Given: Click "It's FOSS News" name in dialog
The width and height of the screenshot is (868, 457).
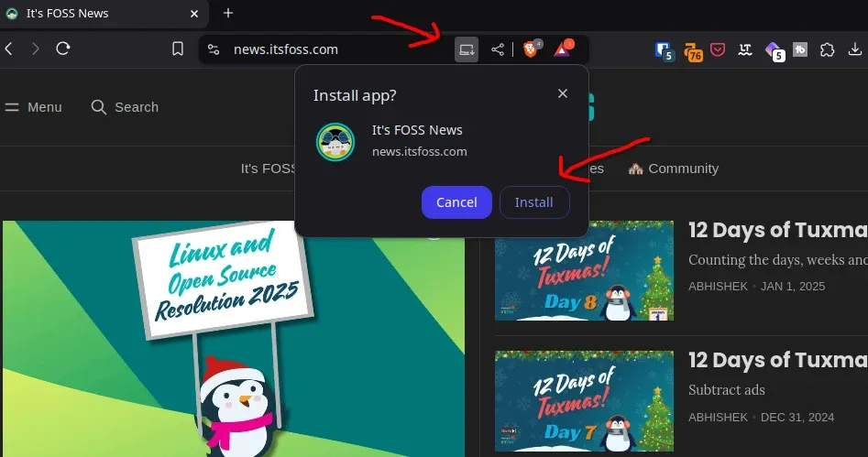Looking at the screenshot, I should click(417, 130).
